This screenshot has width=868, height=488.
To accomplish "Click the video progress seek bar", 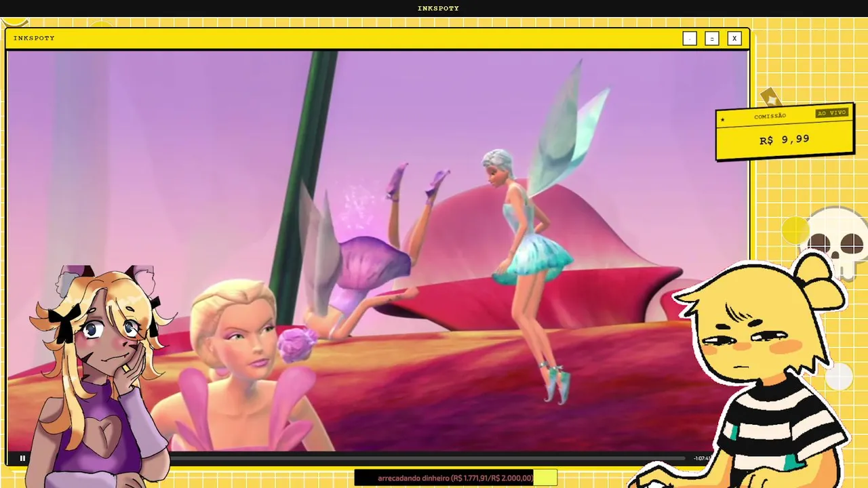I will click(x=427, y=458).
